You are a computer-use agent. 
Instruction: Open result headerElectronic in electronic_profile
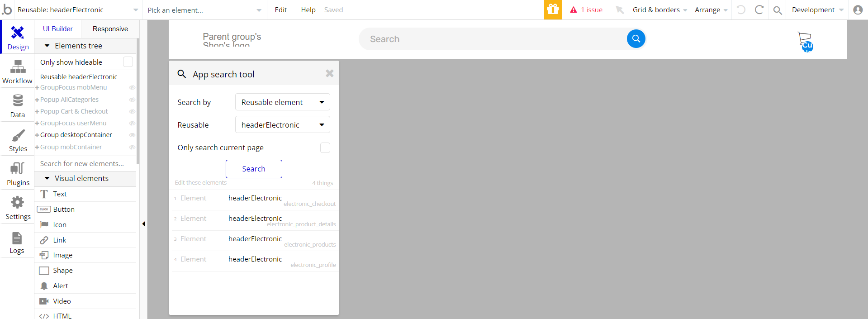[255, 261]
